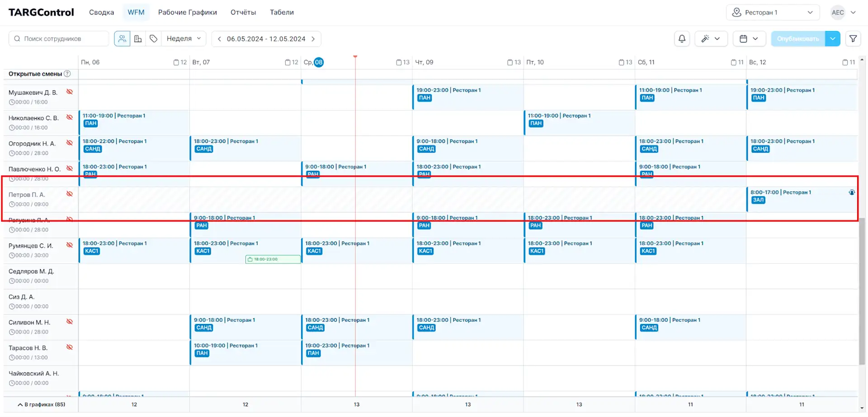Click employee name Сиз Д. А.
Viewport: 868px width, 417px height.
21,297
